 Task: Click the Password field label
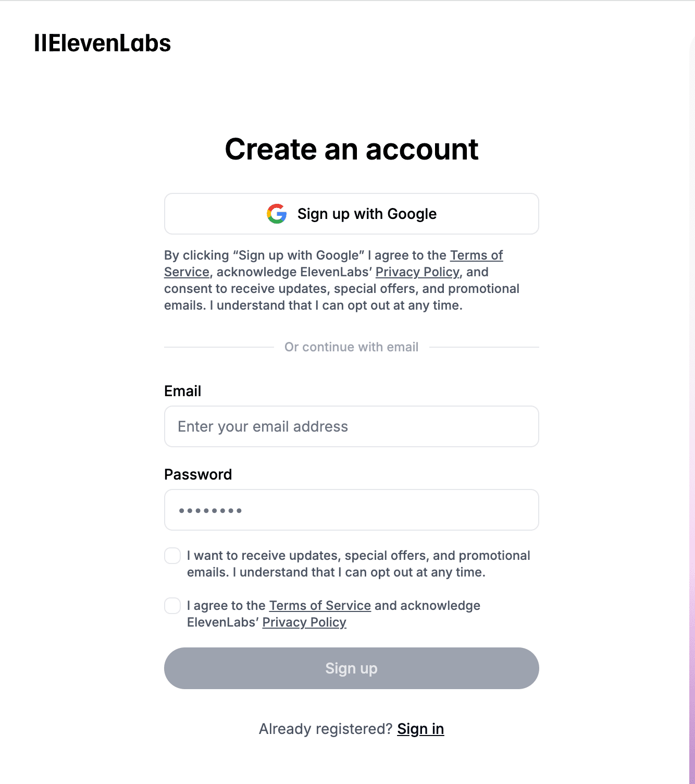(198, 474)
